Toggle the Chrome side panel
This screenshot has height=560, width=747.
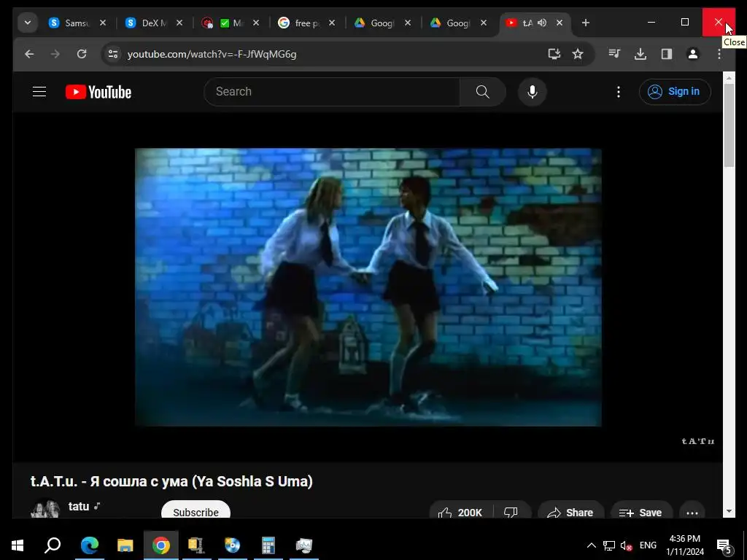(x=667, y=54)
